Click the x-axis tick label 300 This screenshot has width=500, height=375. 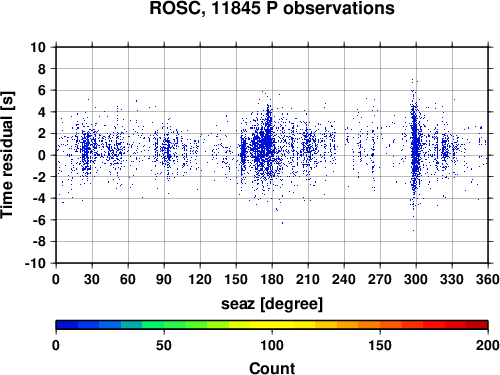coord(416,279)
